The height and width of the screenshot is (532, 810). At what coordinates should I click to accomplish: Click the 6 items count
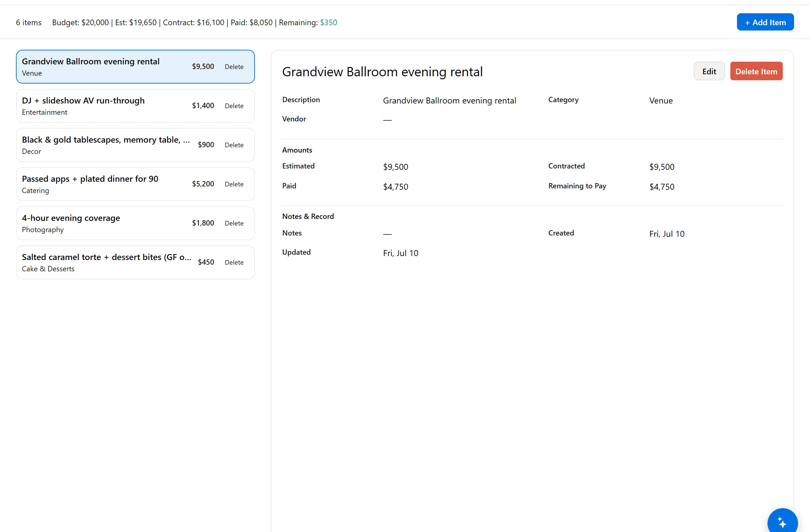[x=29, y=23]
